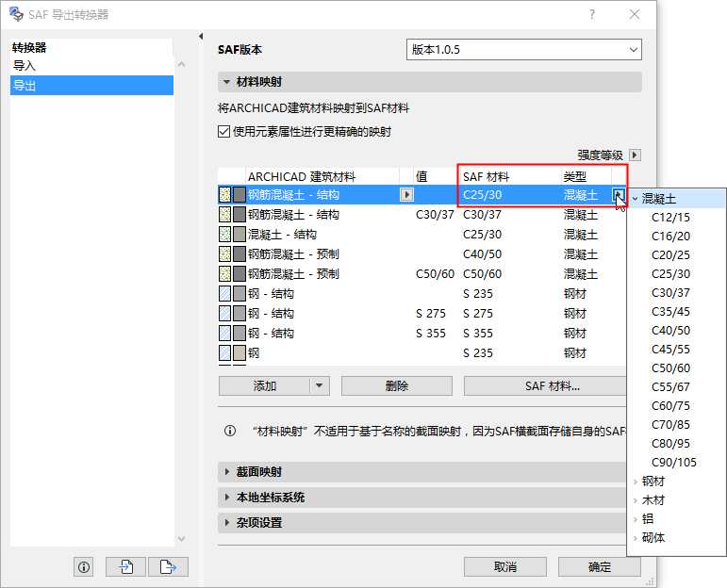Choose C12/15 from the popup list
This screenshot has height=588, width=727.
671,218
